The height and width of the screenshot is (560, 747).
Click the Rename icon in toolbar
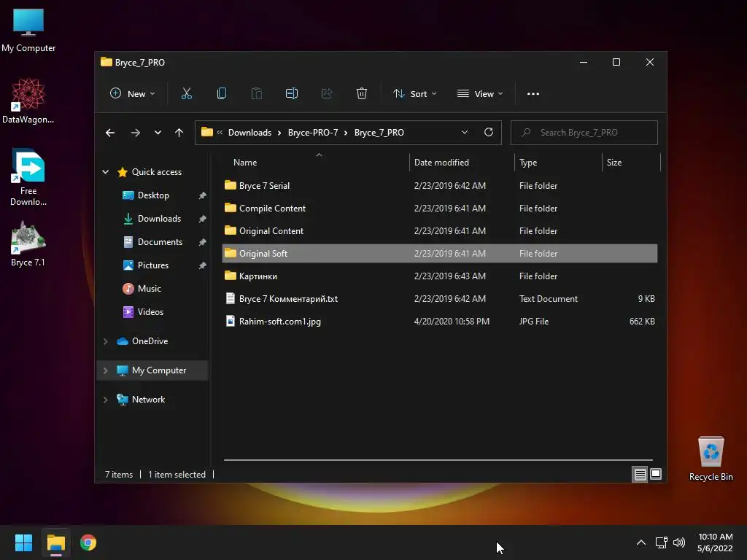(292, 94)
